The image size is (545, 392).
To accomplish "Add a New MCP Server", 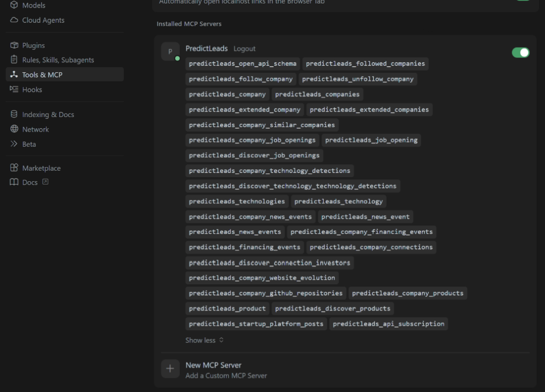I will [214, 365].
